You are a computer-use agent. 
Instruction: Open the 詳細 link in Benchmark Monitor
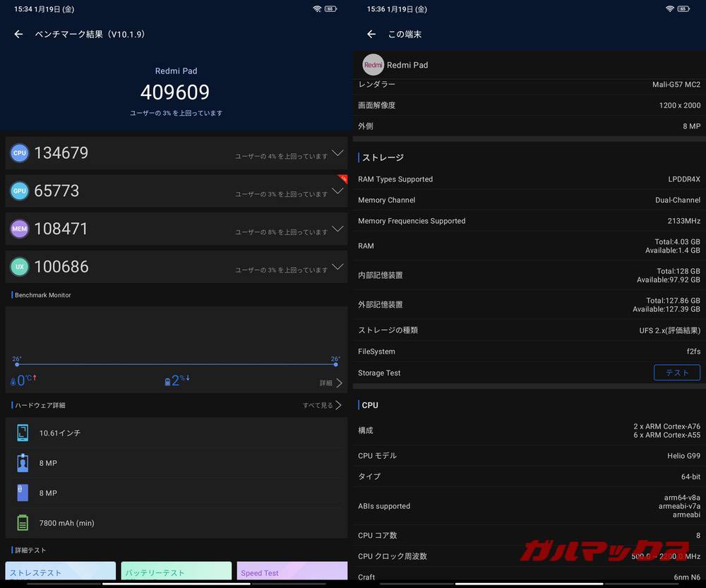point(329,382)
